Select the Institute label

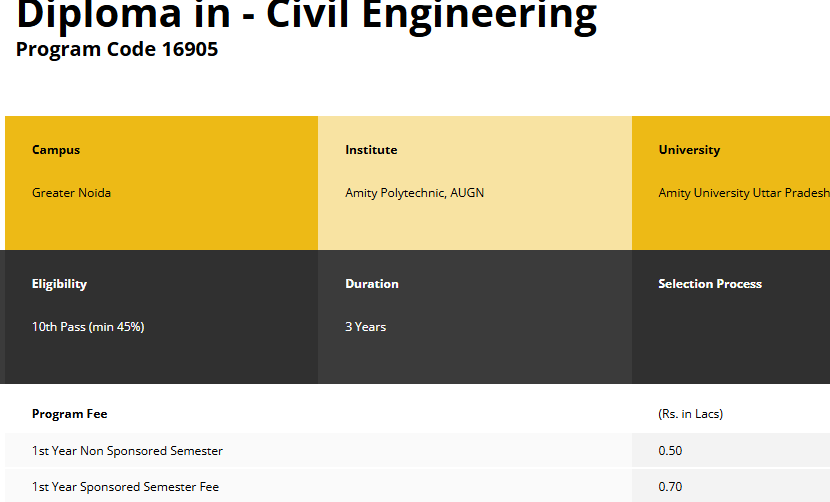pos(371,150)
